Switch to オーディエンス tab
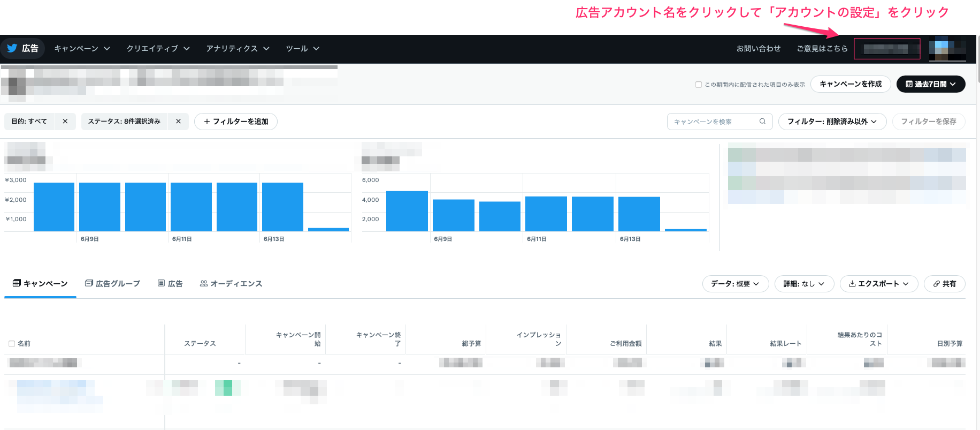980x430 pixels. [231, 284]
